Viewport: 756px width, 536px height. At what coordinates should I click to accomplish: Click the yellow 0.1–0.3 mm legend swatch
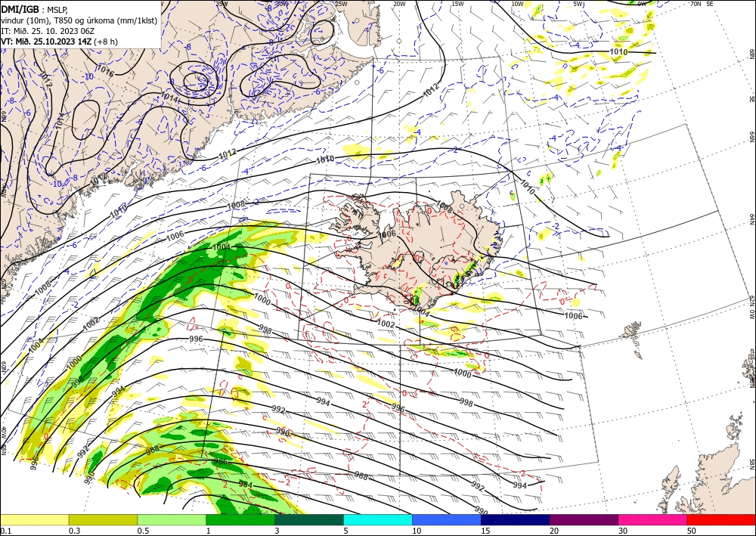pos(34,519)
